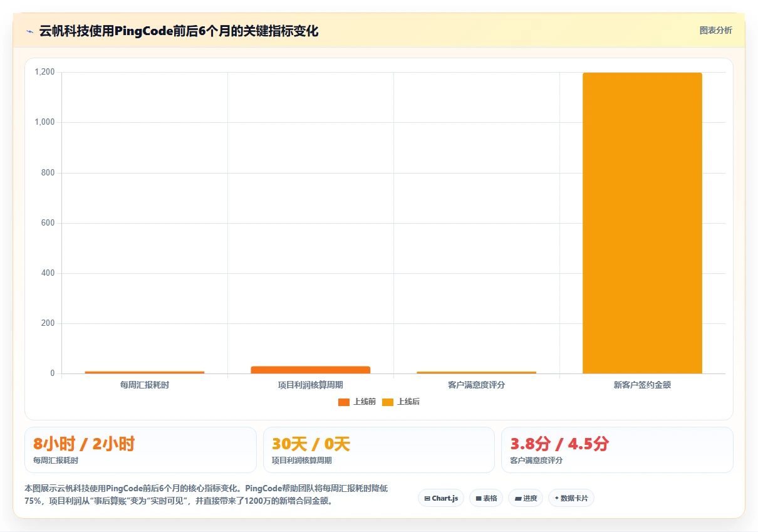Click the 每周汇报耗时 bar in chart

pos(145,372)
